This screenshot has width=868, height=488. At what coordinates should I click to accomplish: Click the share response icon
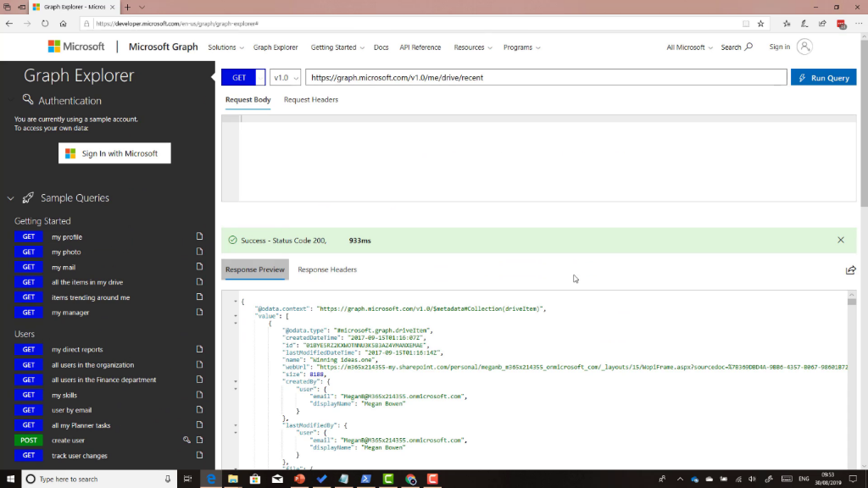(x=851, y=270)
